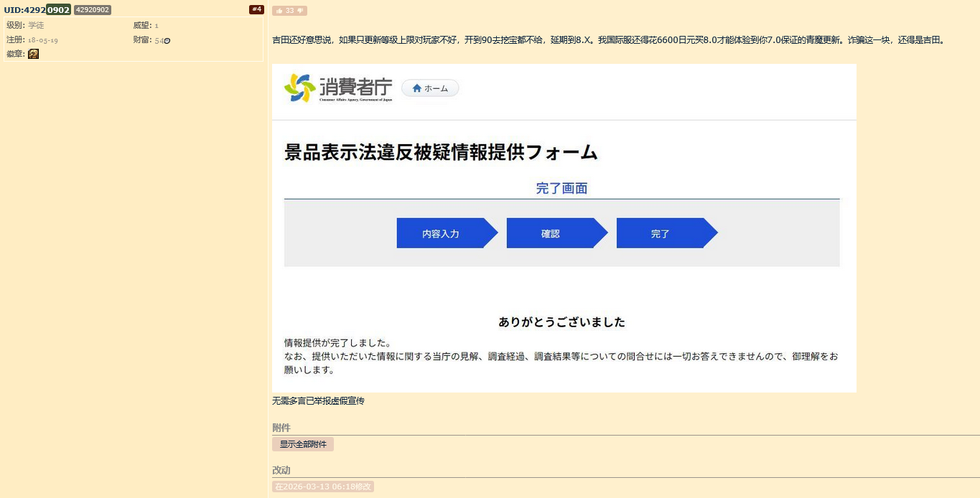
Task: Click the 完了 step arrow
Action: pos(667,233)
